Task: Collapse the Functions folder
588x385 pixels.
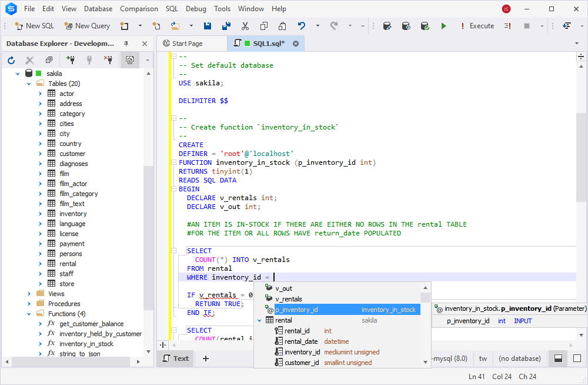Action: click(29, 313)
